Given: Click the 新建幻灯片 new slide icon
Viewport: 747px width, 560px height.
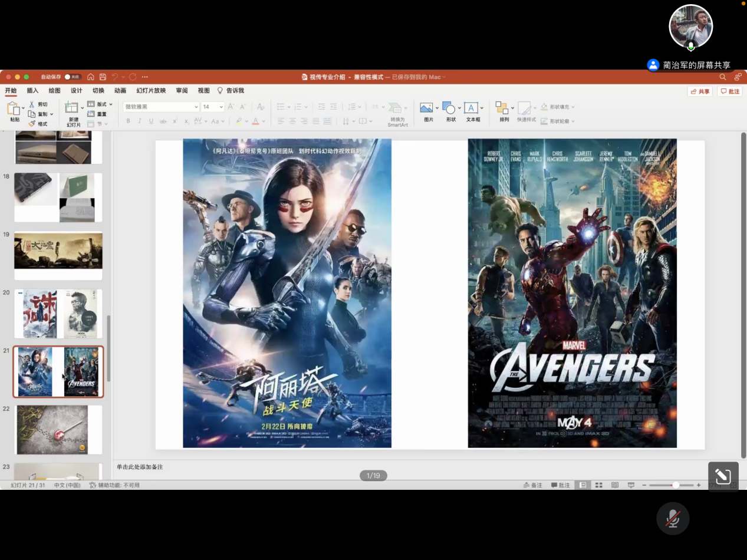Looking at the screenshot, I should (x=71, y=108).
